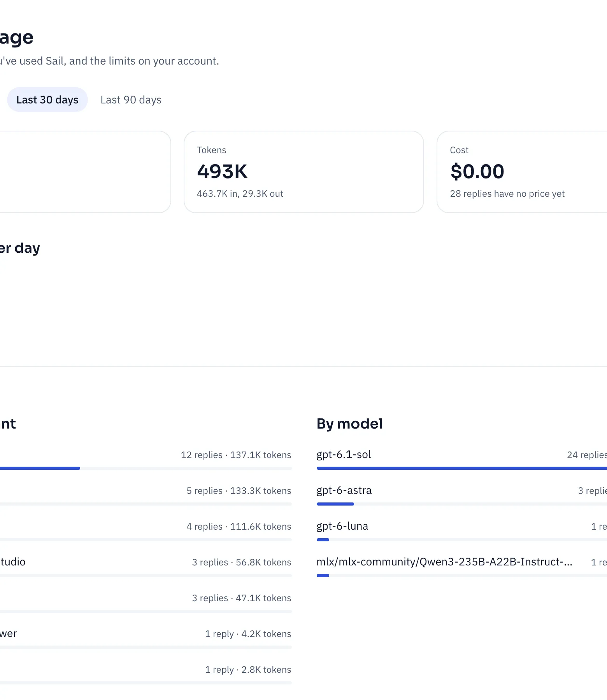This screenshot has width=607, height=700.
Task: Click the $0.00 cost value
Action: [x=477, y=171]
